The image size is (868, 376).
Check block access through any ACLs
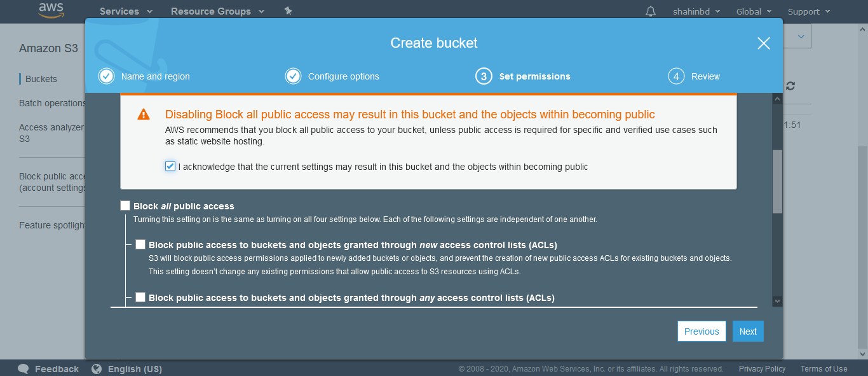pyautogui.click(x=140, y=298)
